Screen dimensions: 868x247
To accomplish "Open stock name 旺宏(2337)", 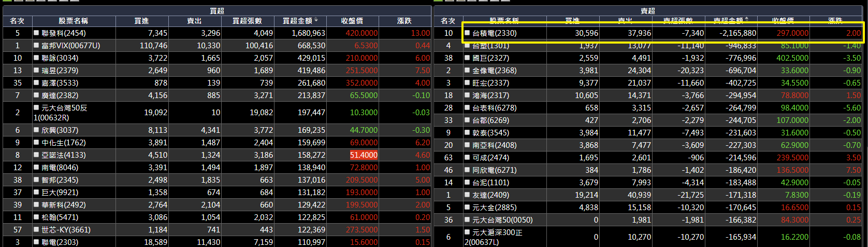I will tap(490, 83).
